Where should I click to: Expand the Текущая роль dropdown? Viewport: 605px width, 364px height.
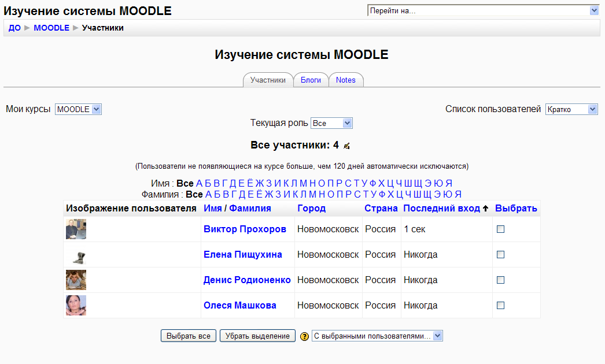(x=331, y=123)
